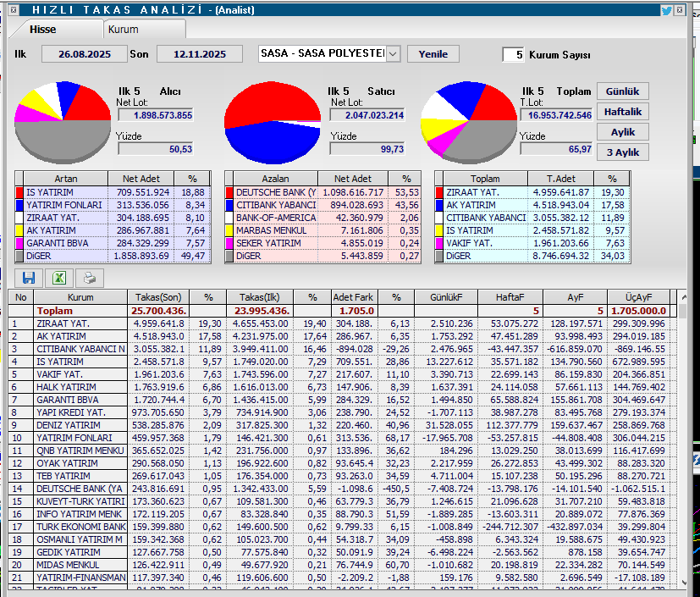Edit the Kurum Sayısı number field
Screen dimensions: 700x597
click(x=513, y=55)
